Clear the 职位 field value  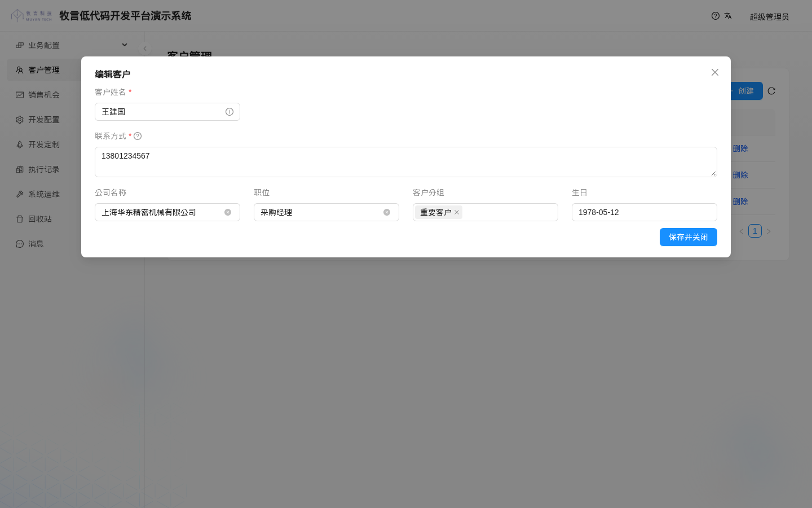pos(387,212)
